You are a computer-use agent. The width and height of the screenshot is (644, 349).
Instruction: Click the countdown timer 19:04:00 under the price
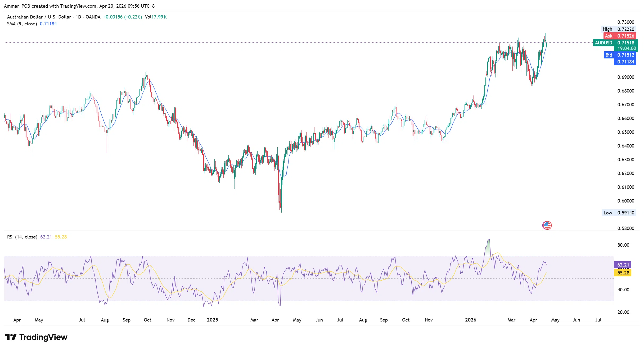click(x=626, y=48)
